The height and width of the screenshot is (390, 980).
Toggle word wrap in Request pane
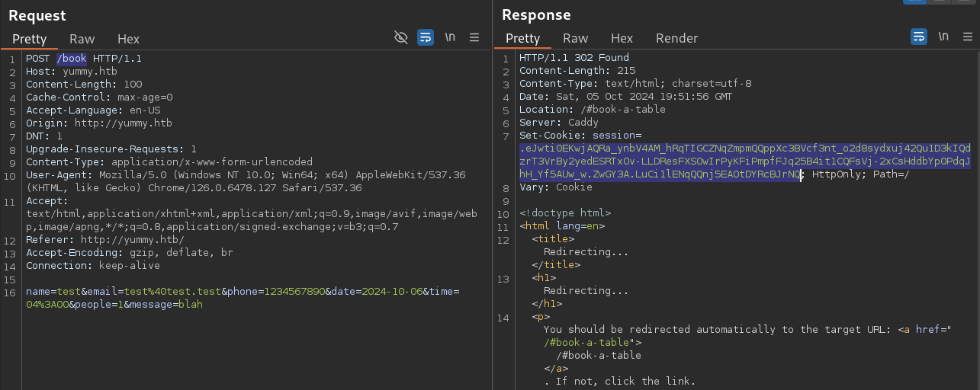(426, 37)
